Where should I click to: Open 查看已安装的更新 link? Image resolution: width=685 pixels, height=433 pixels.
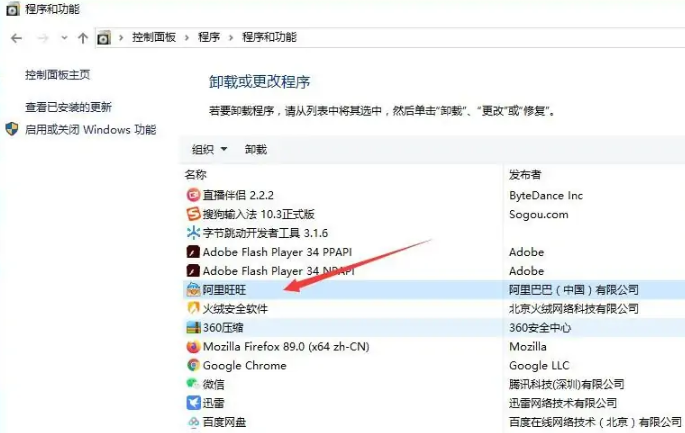point(68,107)
